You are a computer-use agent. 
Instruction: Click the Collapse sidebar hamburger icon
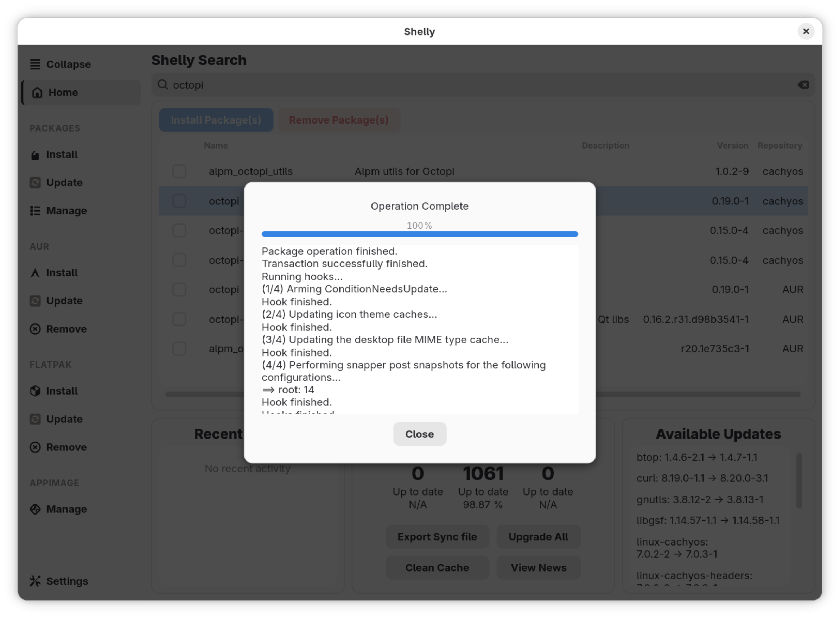coord(35,64)
